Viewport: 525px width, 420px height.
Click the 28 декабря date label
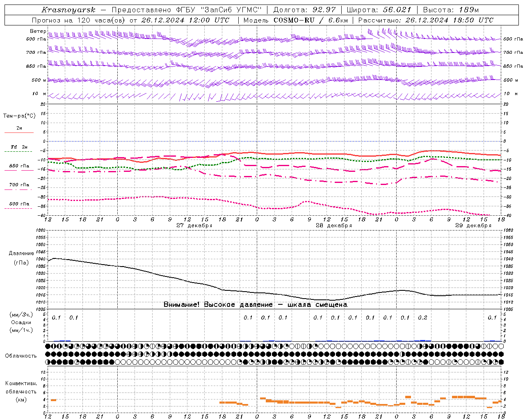pos(333,226)
